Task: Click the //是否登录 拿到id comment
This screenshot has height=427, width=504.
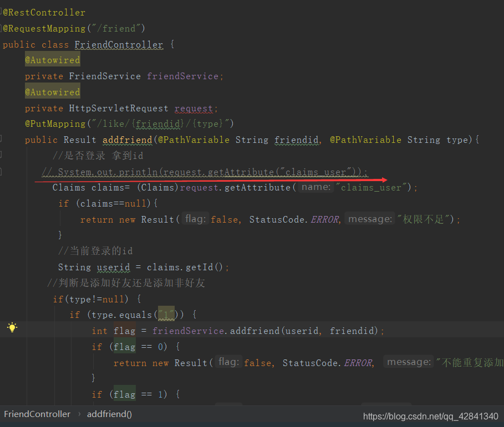Action: [x=98, y=156]
